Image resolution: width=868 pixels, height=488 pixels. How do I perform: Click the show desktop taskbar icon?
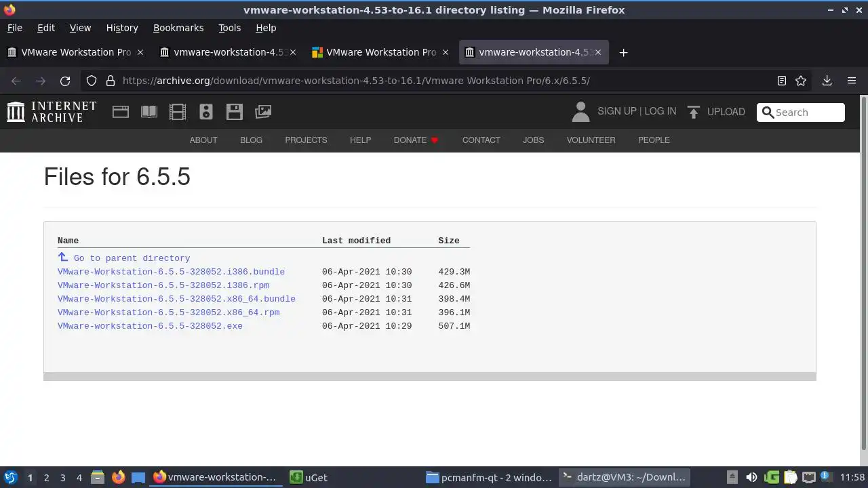tap(138, 477)
